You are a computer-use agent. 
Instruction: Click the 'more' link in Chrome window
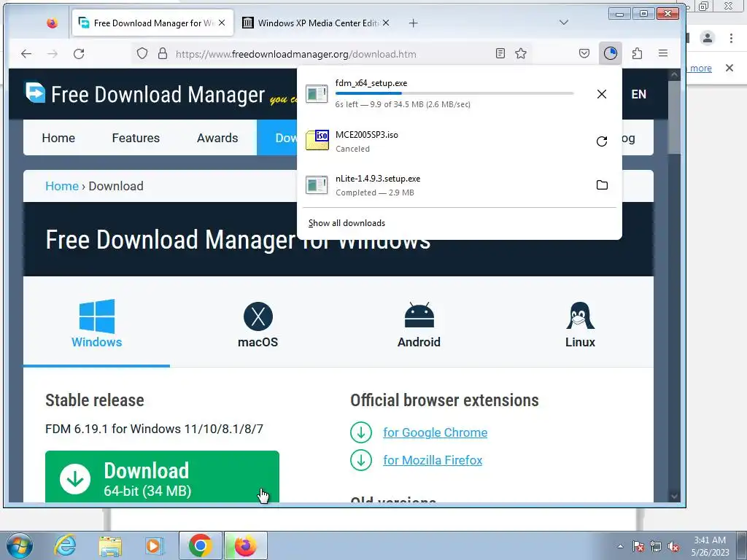point(701,68)
